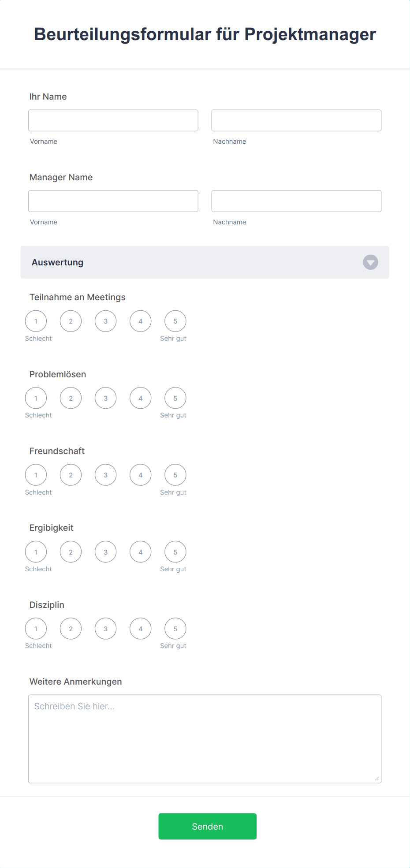410x868 pixels.
Task: Click the textarea resize handle corner
Action: coord(377,779)
